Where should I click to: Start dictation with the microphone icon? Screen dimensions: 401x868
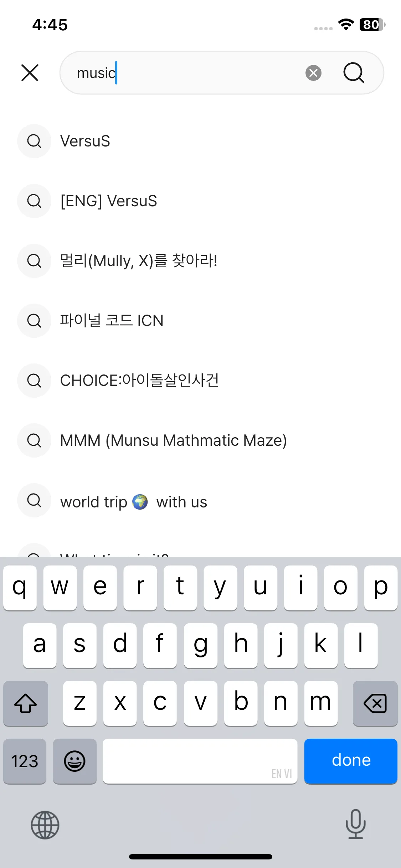[x=355, y=824]
